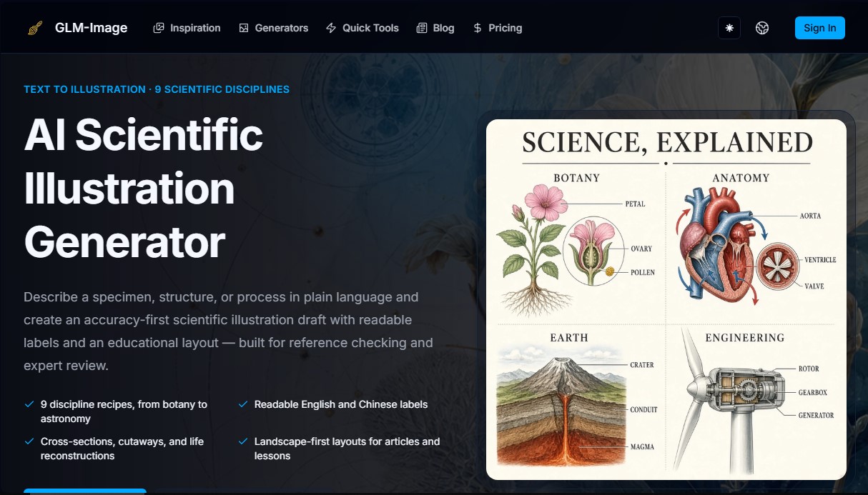Open the color palette theme picker
The image size is (868, 495).
tap(762, 28)
